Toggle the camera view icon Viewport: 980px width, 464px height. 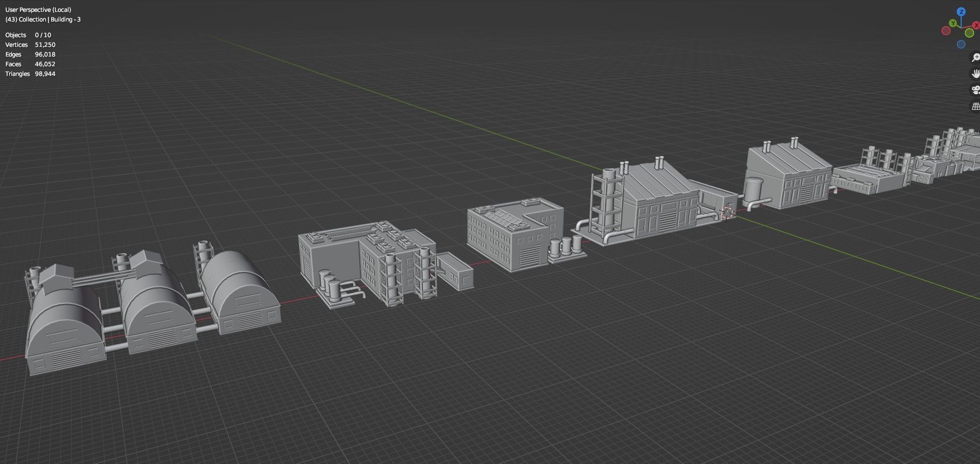click(976, 90)
